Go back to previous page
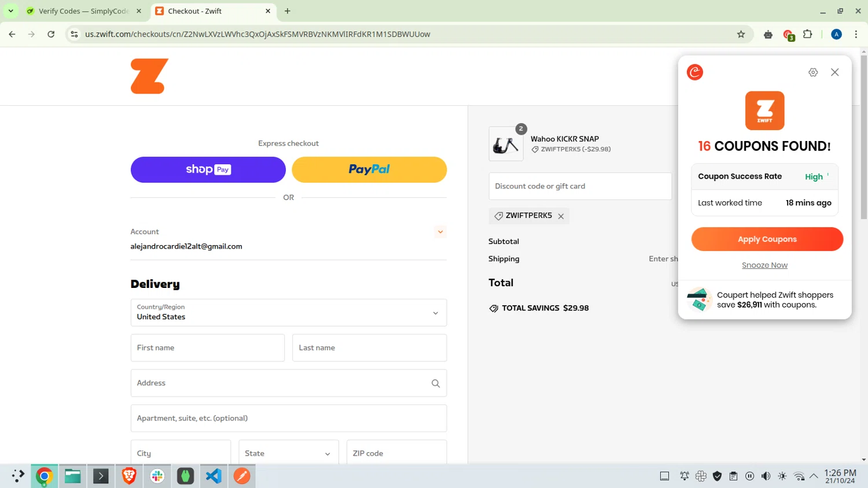 [12, 34]
